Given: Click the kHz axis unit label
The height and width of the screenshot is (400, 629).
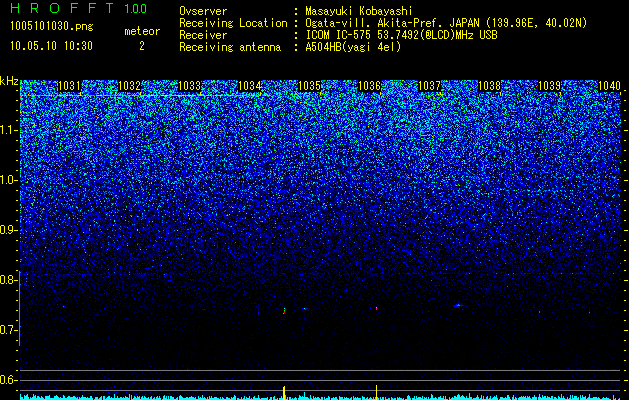Looking at the screenshot, I should coord(9,81).
